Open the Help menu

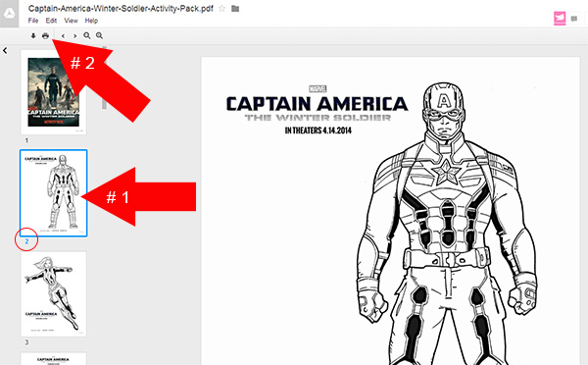coord(91,21)
